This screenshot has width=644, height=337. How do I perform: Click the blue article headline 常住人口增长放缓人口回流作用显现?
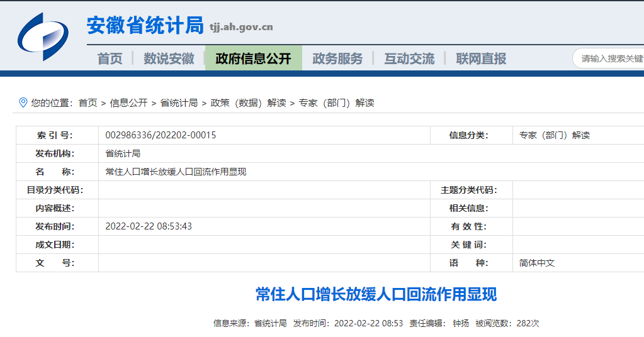376,294
